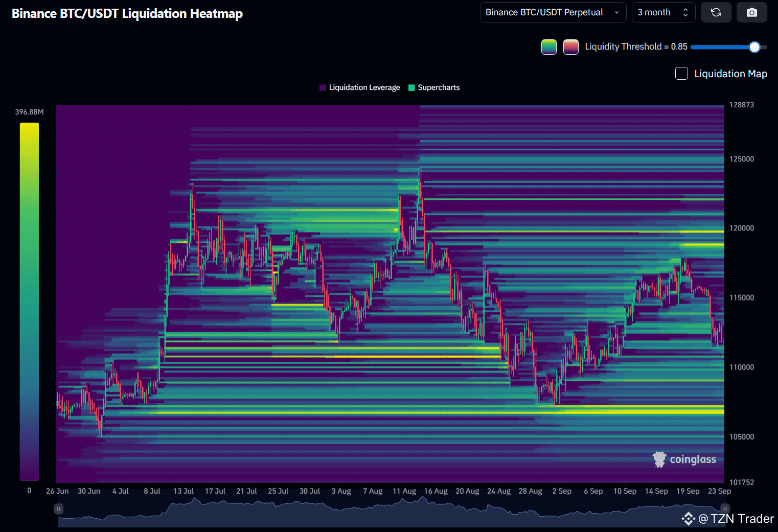Screen dimensions: 778x532
Task: Click the 101752 price axis label
Action: (x=742, y=482)
